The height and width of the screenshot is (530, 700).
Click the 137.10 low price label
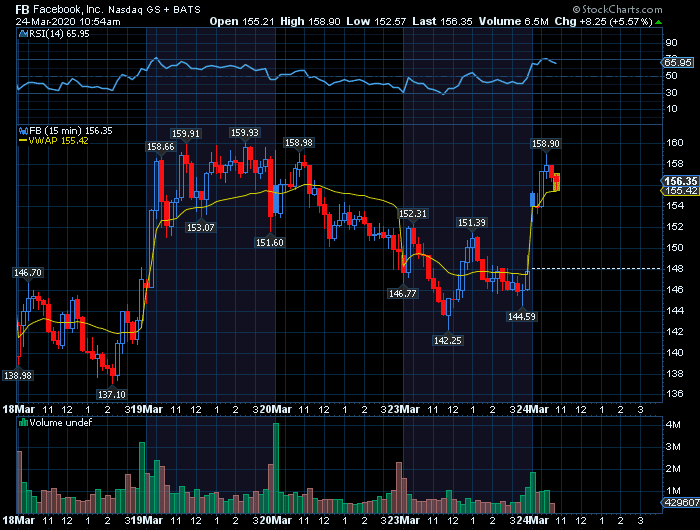112,394
